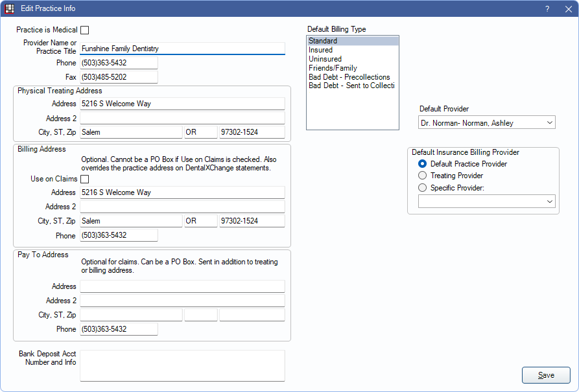Select Default Practice Provider radio option
Screen dimensions: 579x392
click(423, 164)
